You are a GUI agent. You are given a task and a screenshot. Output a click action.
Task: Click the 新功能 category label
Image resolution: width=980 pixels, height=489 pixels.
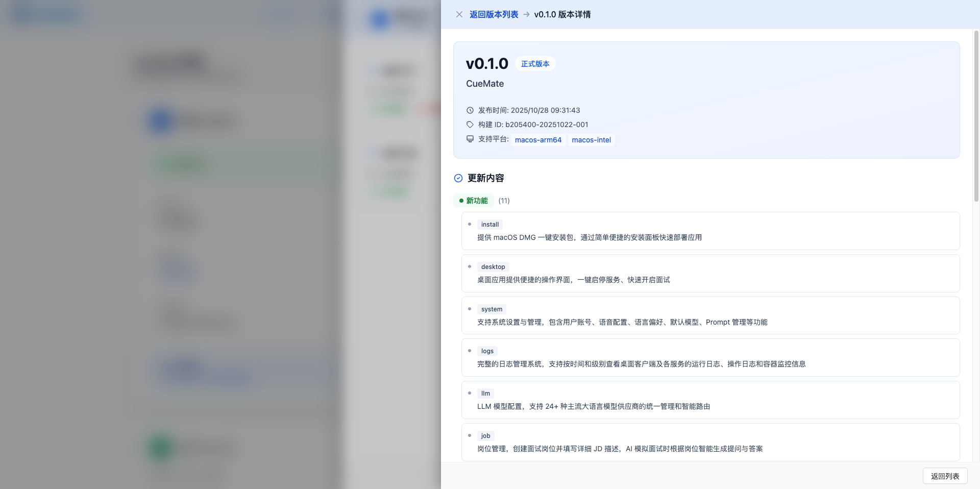point(477,201)
